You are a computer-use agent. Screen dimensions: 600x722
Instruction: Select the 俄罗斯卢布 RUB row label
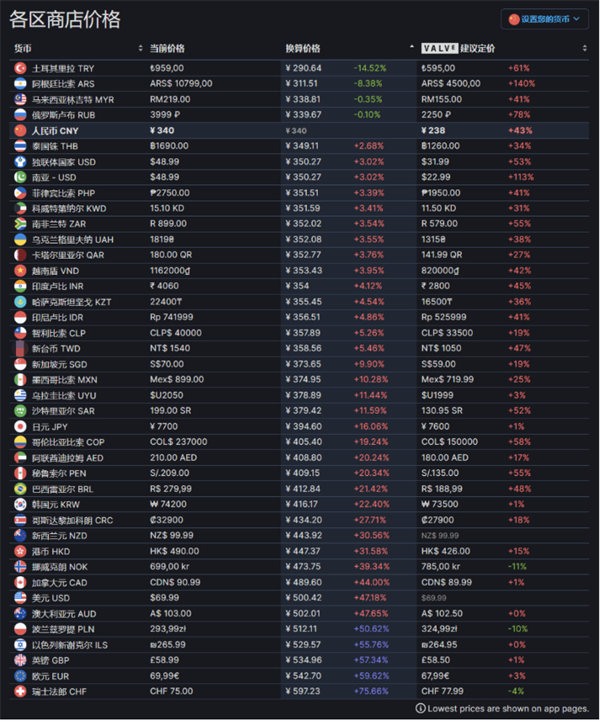(x=64, y=115)
